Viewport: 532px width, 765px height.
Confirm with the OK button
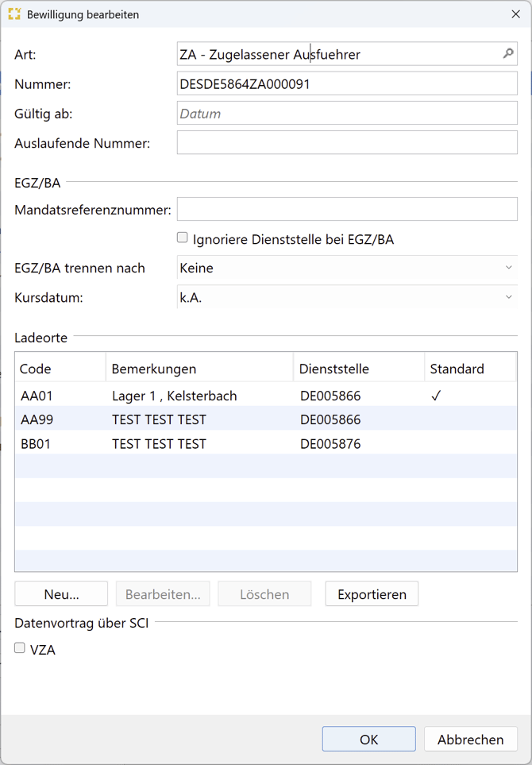click(x=368, y=739)
